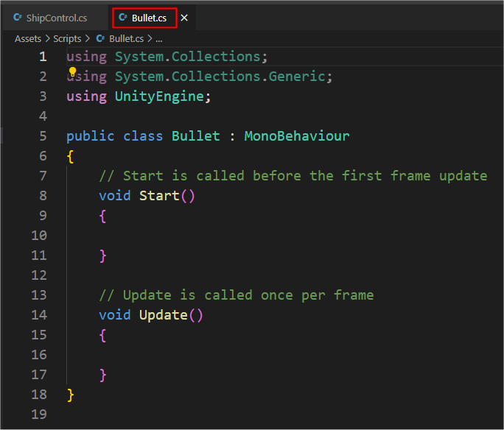Click the using keyword on line 3
504x430 pixels.
click(86, 97)
